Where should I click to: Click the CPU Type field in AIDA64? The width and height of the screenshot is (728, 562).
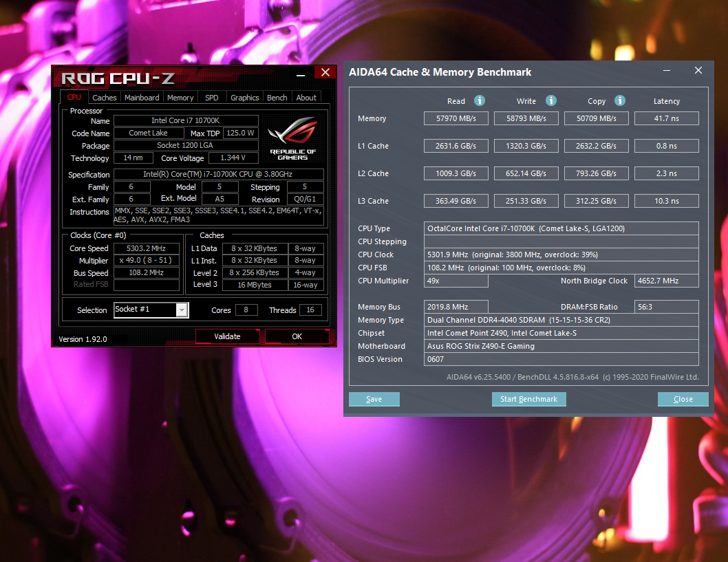point(561,228)
